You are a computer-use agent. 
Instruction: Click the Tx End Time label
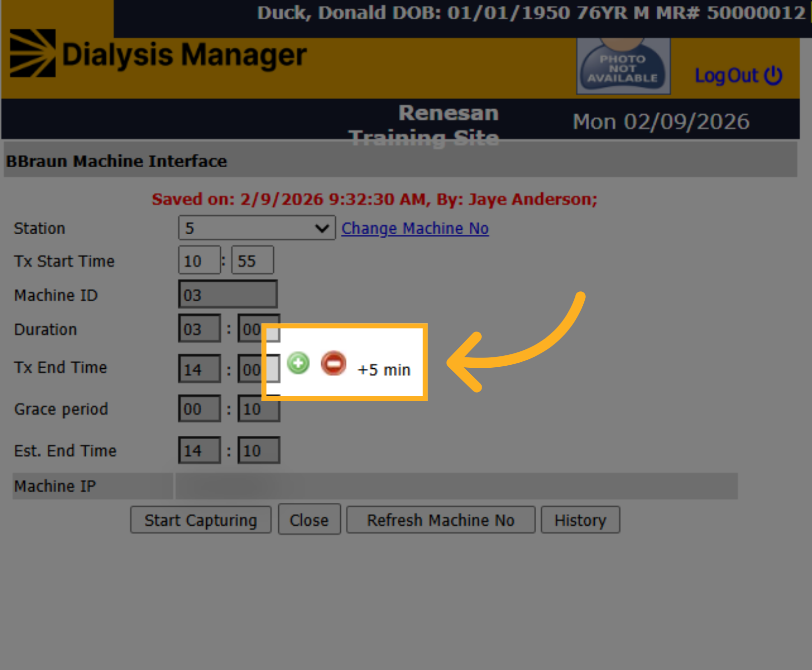pos(61,368)
